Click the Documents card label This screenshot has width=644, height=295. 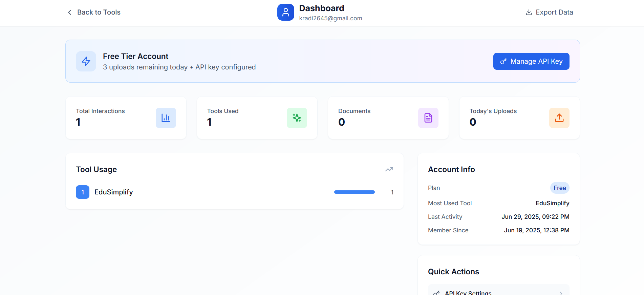pos(354,111)
